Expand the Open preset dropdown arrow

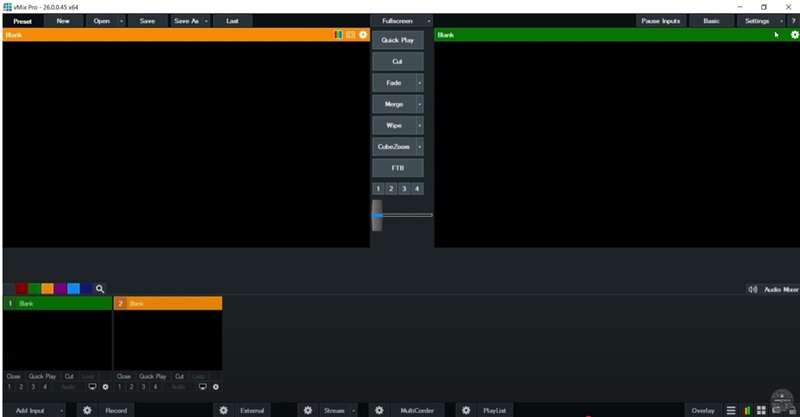coord(121,21)
